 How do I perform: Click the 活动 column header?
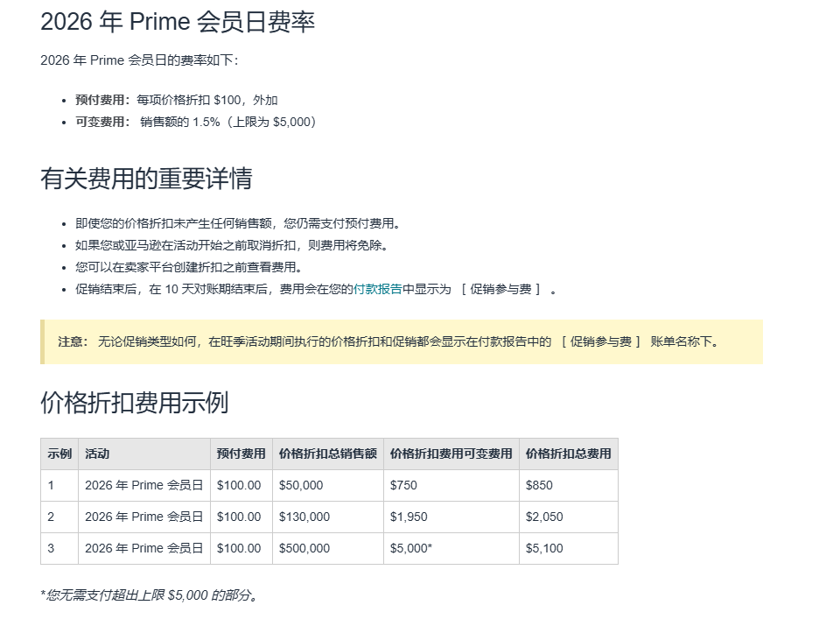point(97,454)
